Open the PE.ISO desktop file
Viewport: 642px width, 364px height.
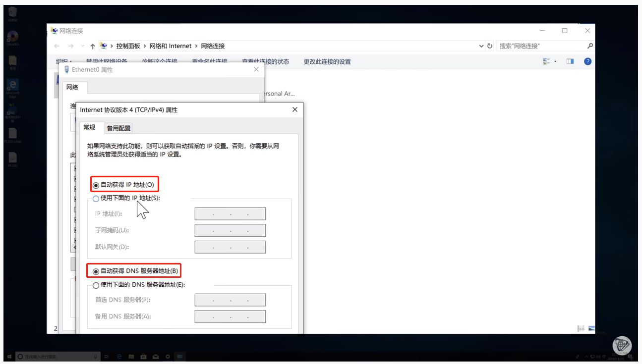(13, 159)
